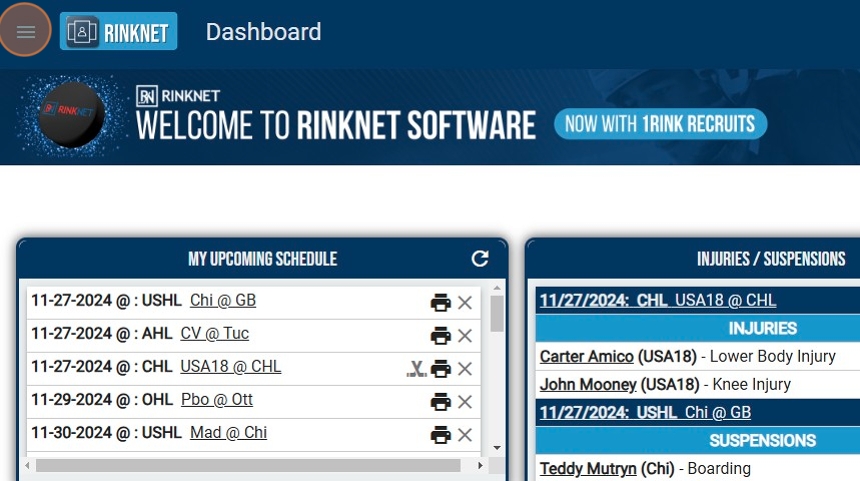Print the USHL Chi @ GB game

(440, 302)
